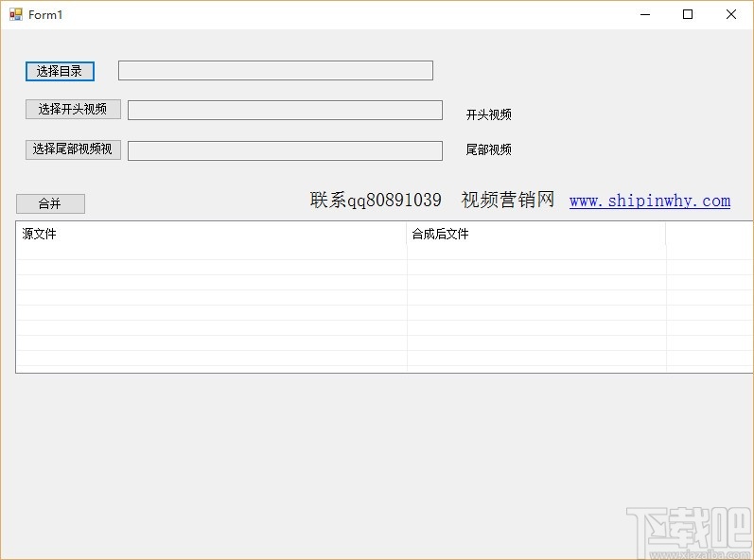Click the 视频营销网 text label
This screenshot has height=560, width=754.
click(x=508, y=200)
